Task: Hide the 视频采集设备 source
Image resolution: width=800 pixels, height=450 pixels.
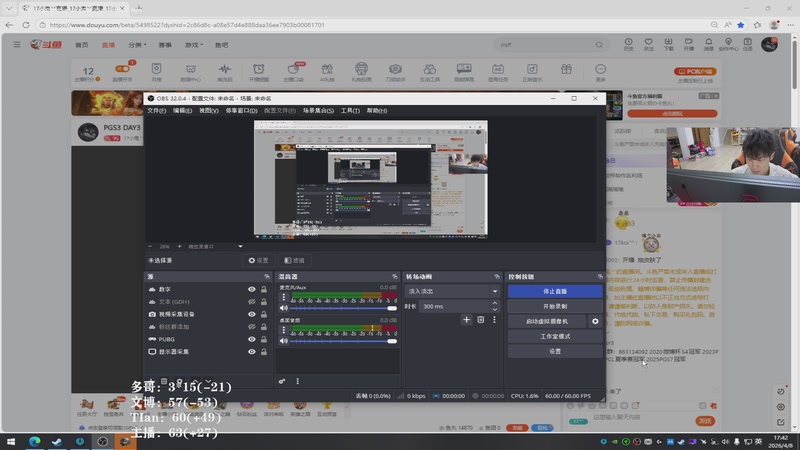Action: click(252, 314)
